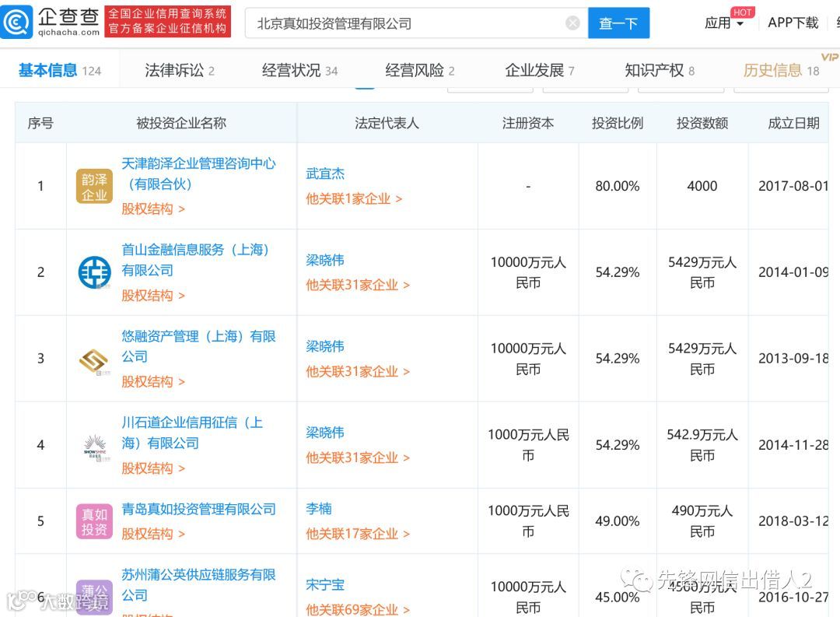
Task: Expand 股权结构 for 天津韵泽企业管理咨询中心
Action: click(x=153, y=209)
